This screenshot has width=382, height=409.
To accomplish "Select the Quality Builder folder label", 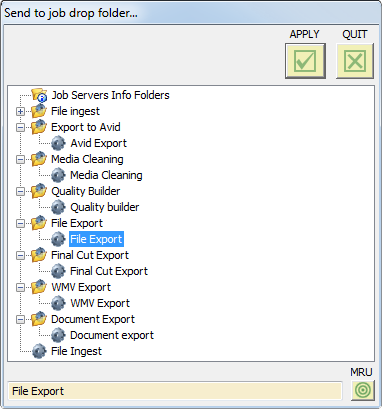I will pyautogui.click(x=86, y=191).
